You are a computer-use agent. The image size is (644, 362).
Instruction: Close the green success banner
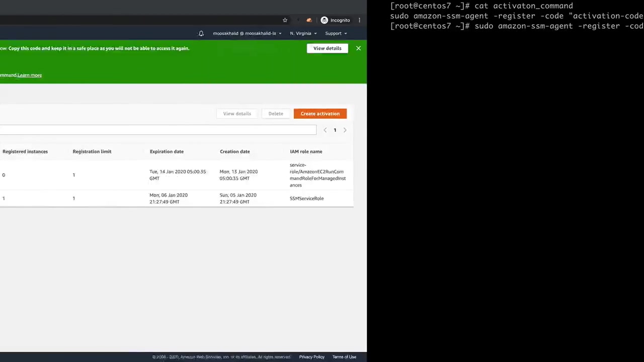tap(358, 48)
